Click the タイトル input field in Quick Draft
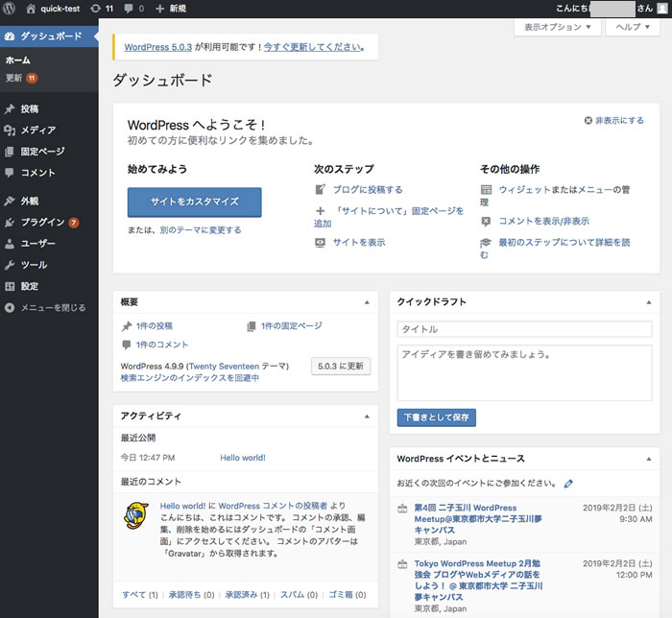Viewport: 672px width, 618px height. click(x=524, y=329)
